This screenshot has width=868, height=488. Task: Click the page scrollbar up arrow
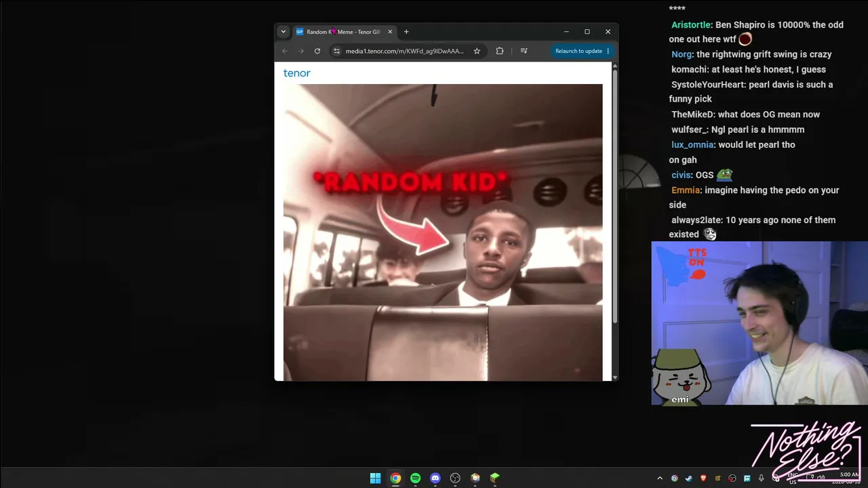tap(615, 66)
